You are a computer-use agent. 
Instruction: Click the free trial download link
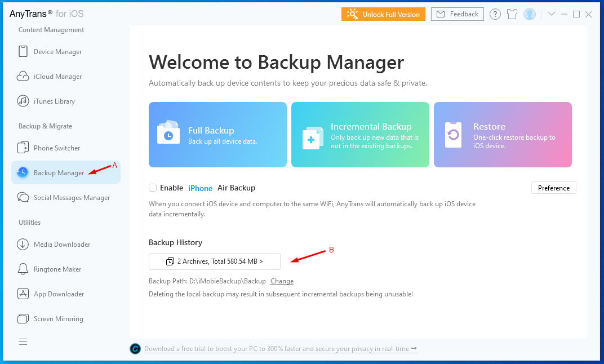tap(281, 349)
